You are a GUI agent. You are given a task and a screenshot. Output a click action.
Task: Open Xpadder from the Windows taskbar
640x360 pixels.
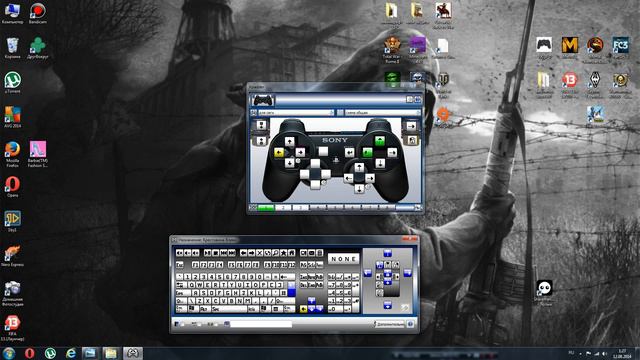(x=133, y=353)
